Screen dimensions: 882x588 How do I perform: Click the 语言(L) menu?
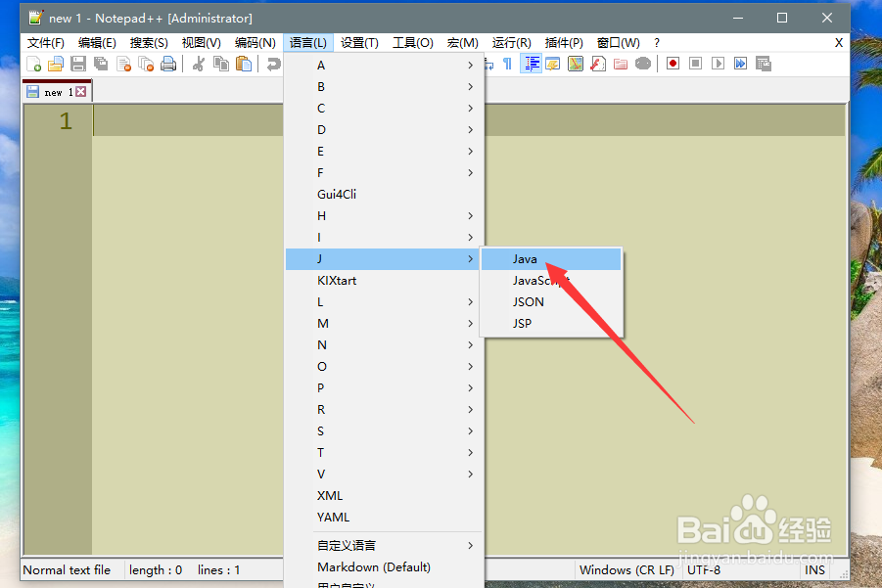(x=308, y=43)
